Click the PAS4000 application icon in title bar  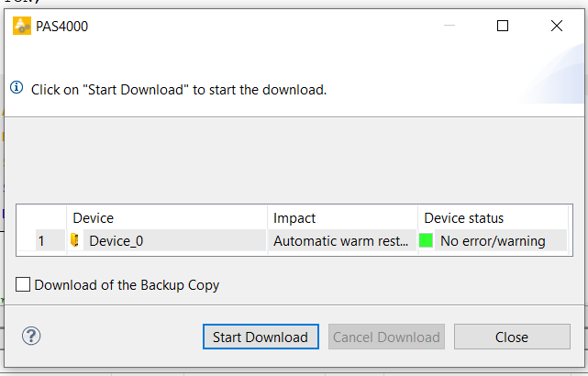coord(22,26)
